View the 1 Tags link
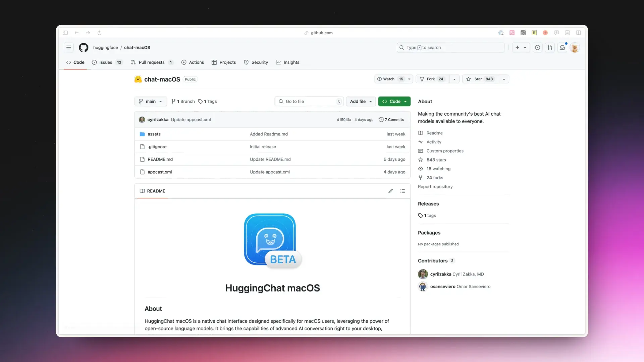 (x=208, y=102)
